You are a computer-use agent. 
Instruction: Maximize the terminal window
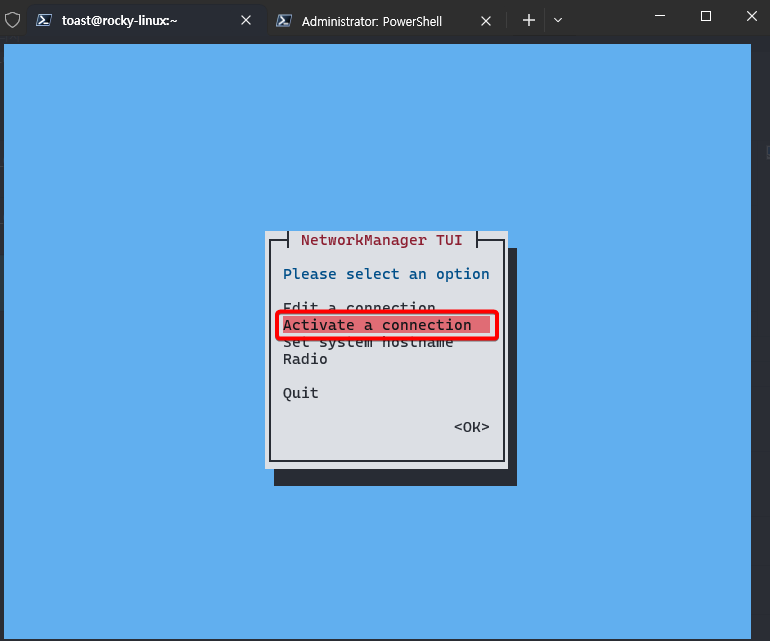point(706,16)
